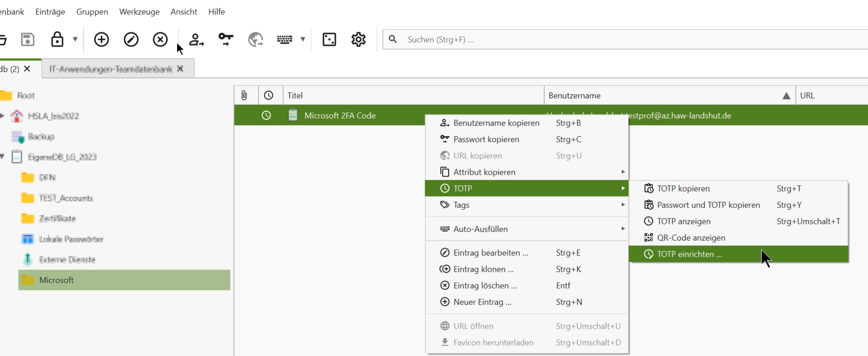This screenshot has width=868, height=356.
Task: Click the copy username toolbar icon
Action: 196,39
